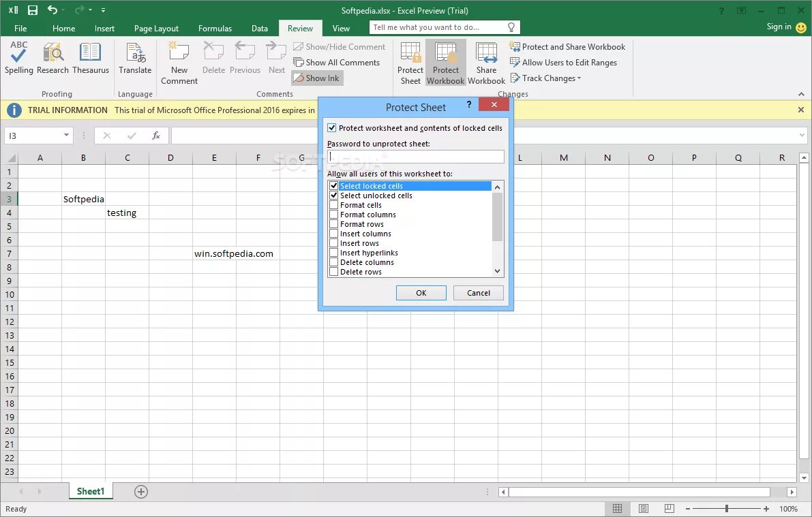This screenshot has width=812, height=517.
Task: Click the smiley feedback icon
Action: pyautogui.click(x=800, y=27)
